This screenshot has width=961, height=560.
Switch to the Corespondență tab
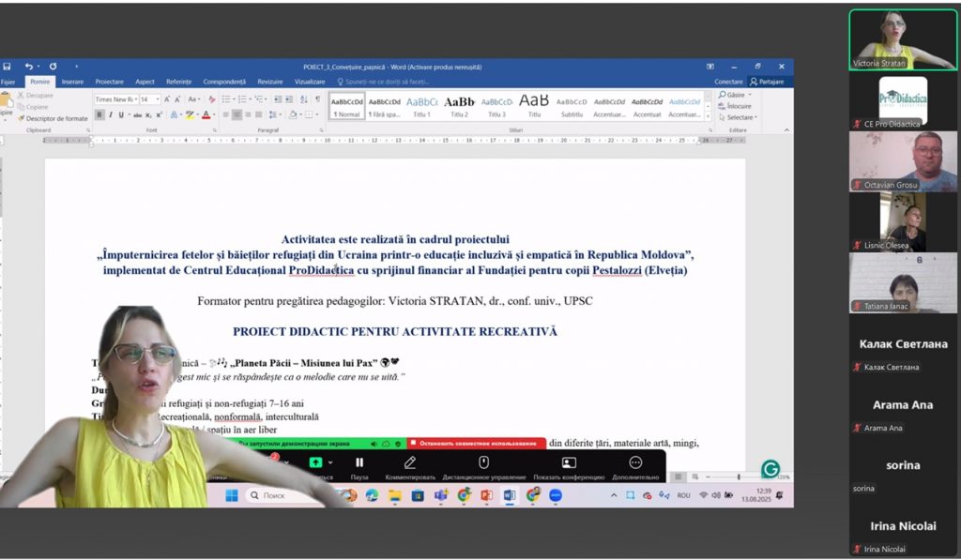224,82
